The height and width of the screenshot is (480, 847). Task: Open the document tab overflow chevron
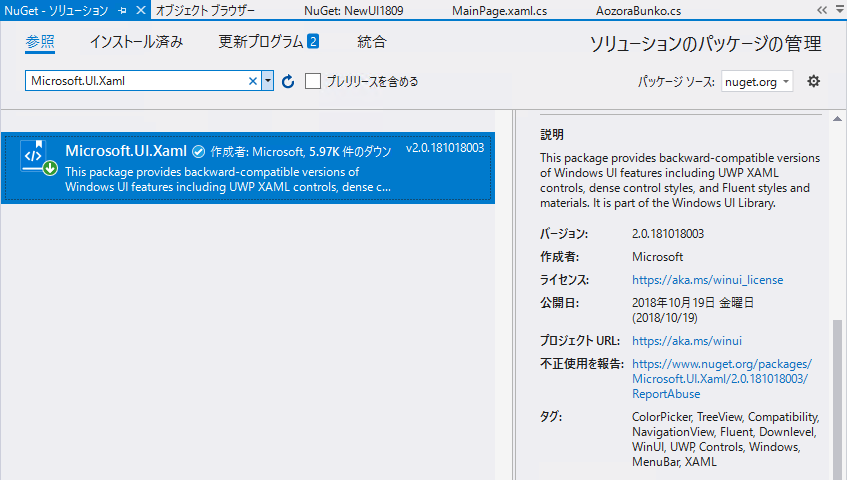[822, 10]
